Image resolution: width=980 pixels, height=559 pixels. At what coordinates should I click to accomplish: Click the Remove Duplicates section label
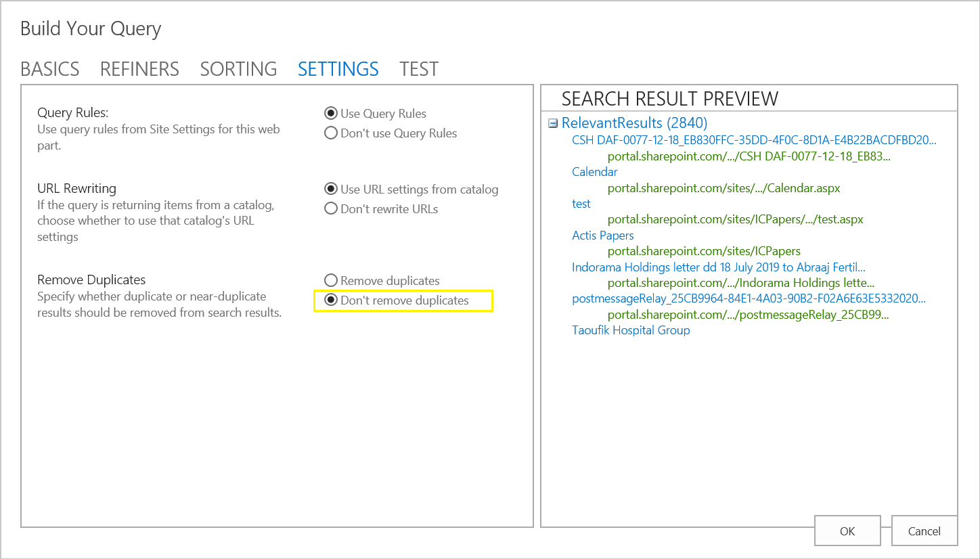pos(91,279)
